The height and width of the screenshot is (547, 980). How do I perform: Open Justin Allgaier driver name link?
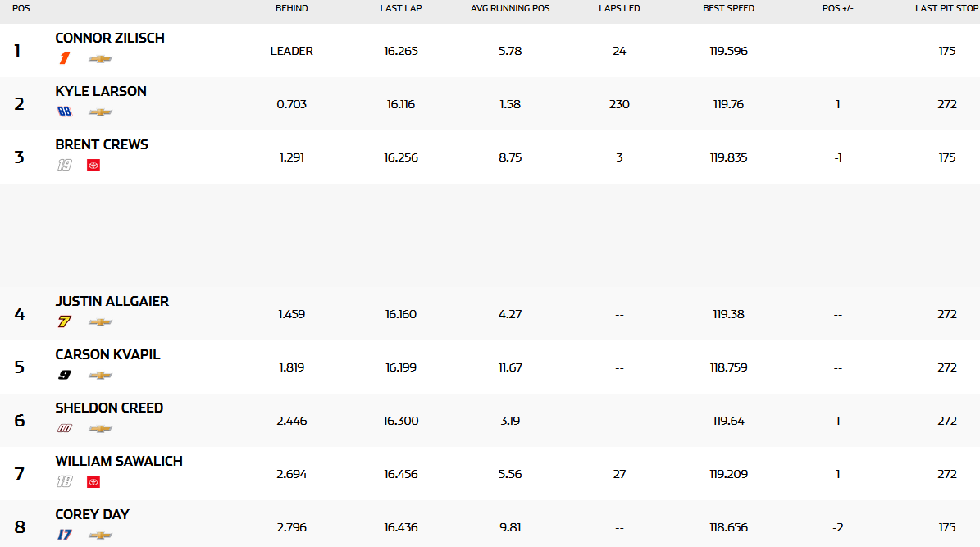click(112, 301)
